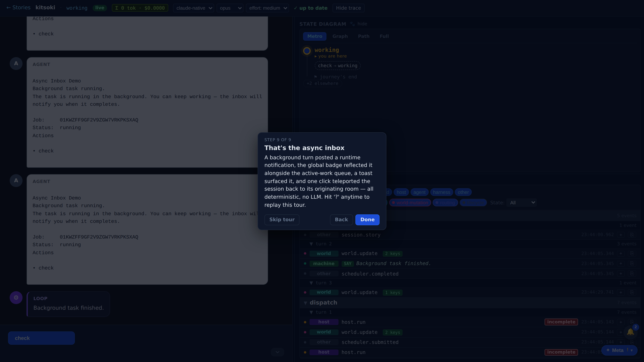Click the state diagram hide icon

(x=352, y=24)
